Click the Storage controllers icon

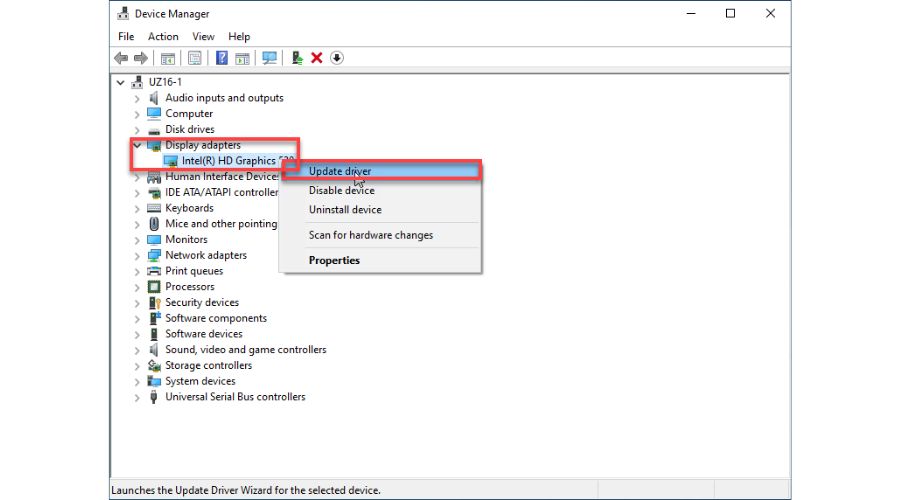click(x=154, y=365)
